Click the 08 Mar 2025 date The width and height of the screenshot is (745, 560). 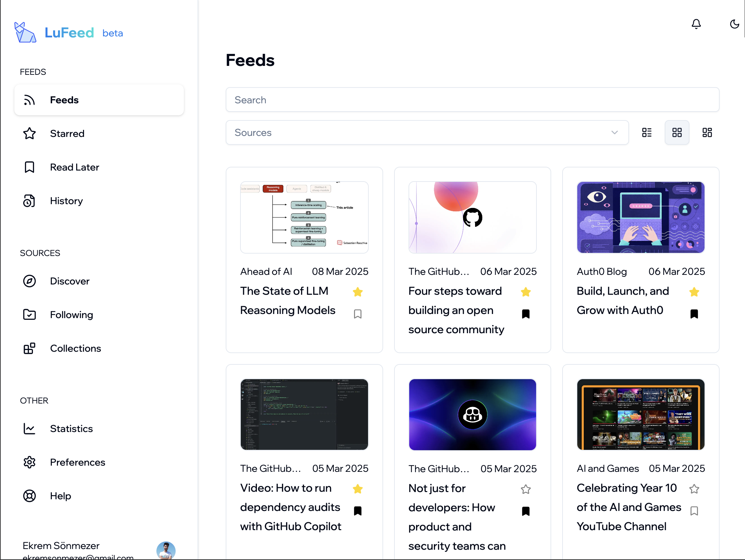click(x=340, y=271)
